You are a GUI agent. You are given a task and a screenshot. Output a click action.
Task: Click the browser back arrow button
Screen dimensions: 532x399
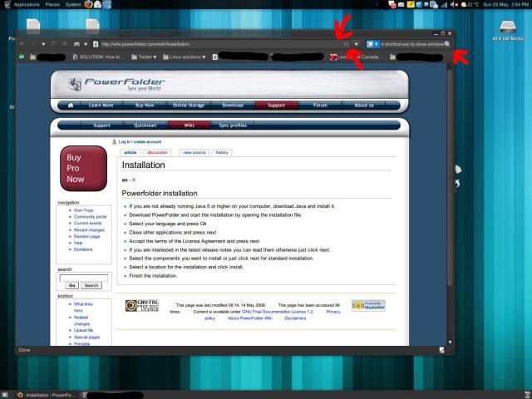tap(22, 44)
